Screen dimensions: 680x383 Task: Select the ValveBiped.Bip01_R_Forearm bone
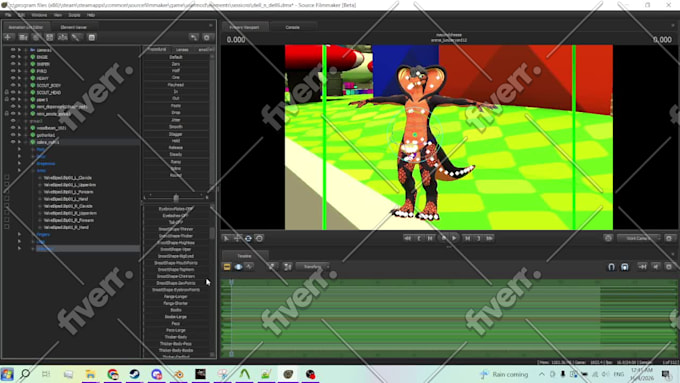pos(69,220)
